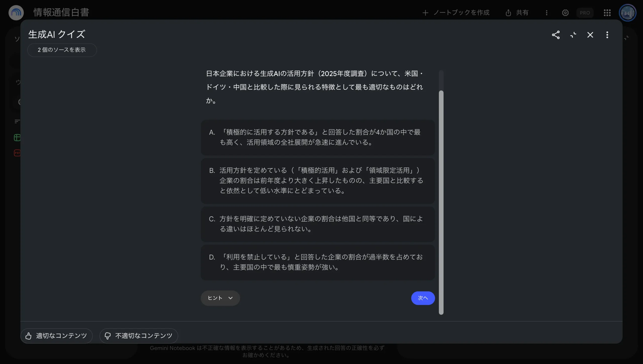The image size is (643, 364).
Task: Click the share icon in quiz header
Action: pos(556,35)
